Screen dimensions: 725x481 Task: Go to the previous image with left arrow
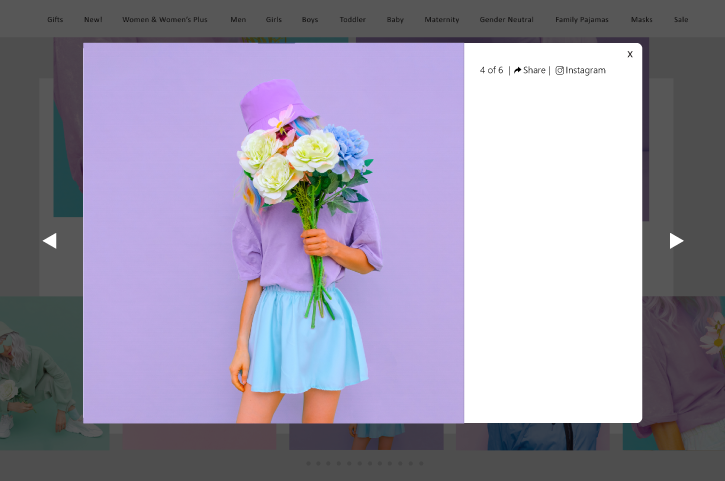(49, 240)
